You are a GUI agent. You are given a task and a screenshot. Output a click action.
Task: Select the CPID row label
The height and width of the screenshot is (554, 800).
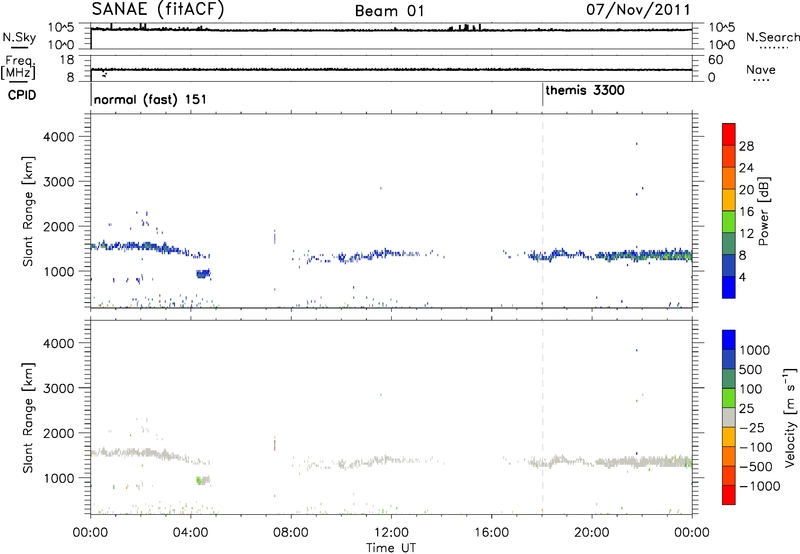pos(22,95)
